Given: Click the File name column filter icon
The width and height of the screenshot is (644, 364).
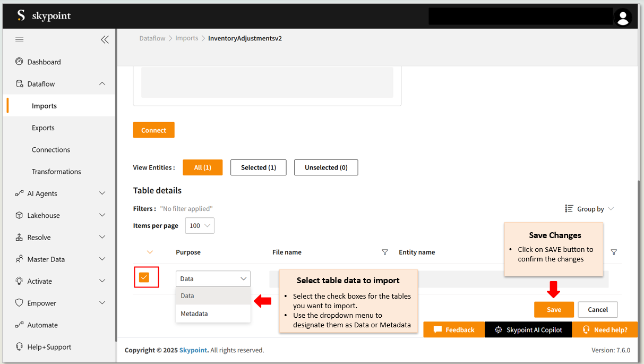Looking at the screenshot, I should point(385,252).
